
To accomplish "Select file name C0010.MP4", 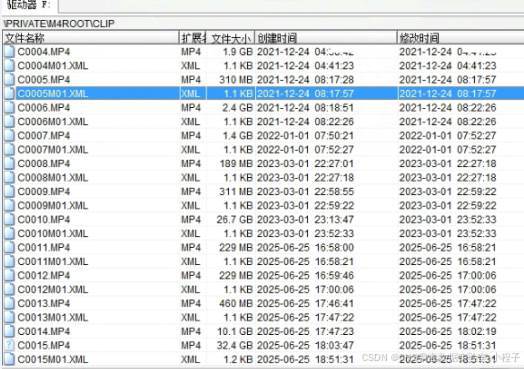I will (x=44, y=220).
